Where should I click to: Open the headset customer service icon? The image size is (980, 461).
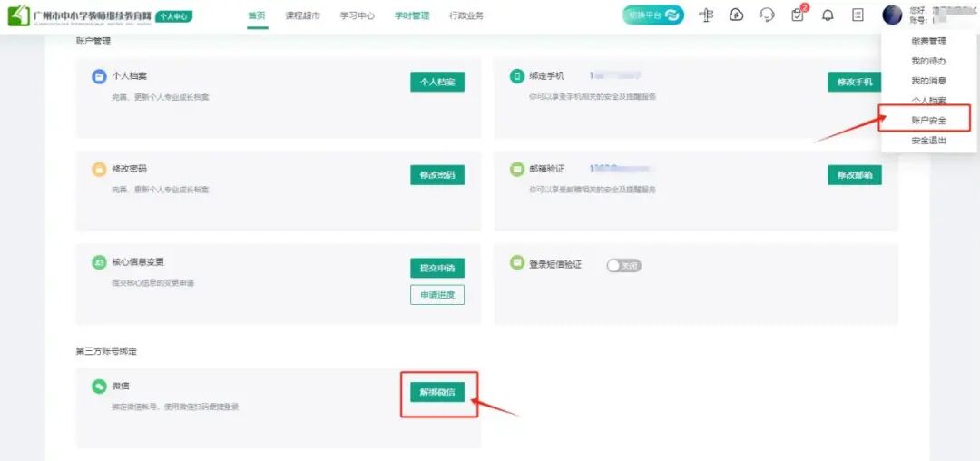[767, 15]
